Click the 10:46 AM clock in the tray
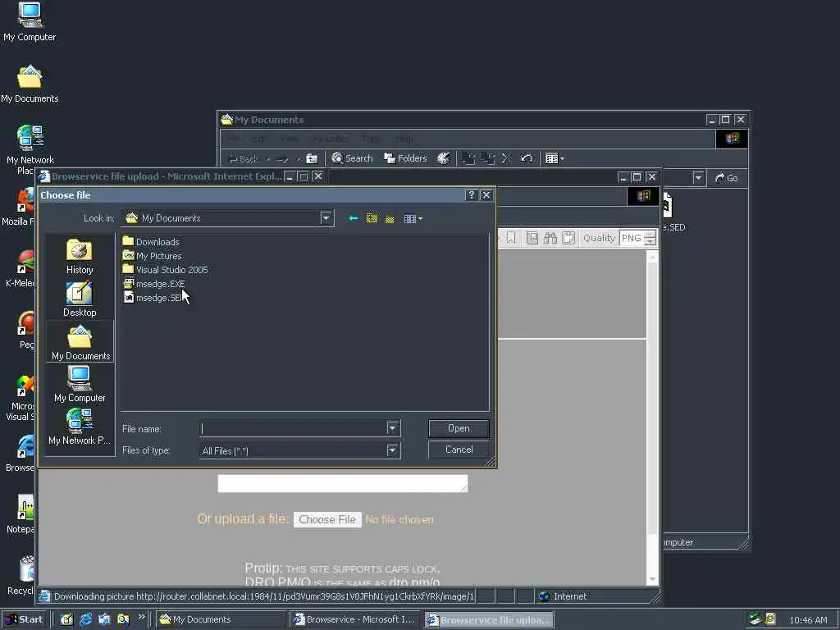Viewport: 840px width, 630px height. pyautogui.click(x=808, y=620)
